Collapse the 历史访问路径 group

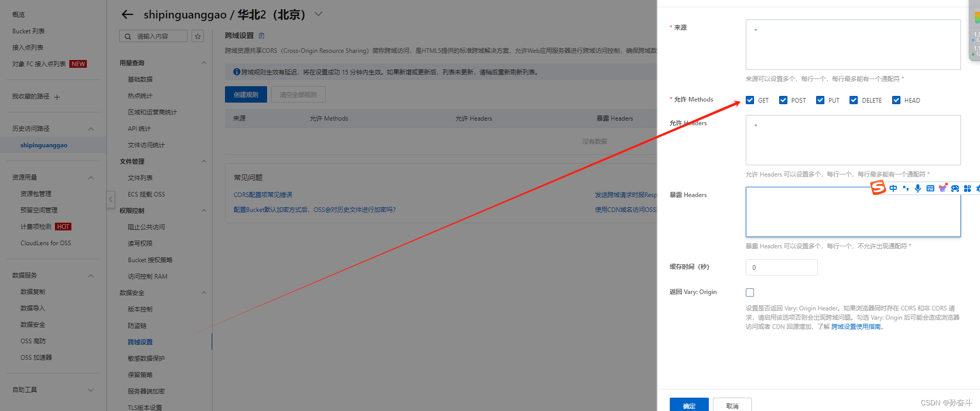91,129
